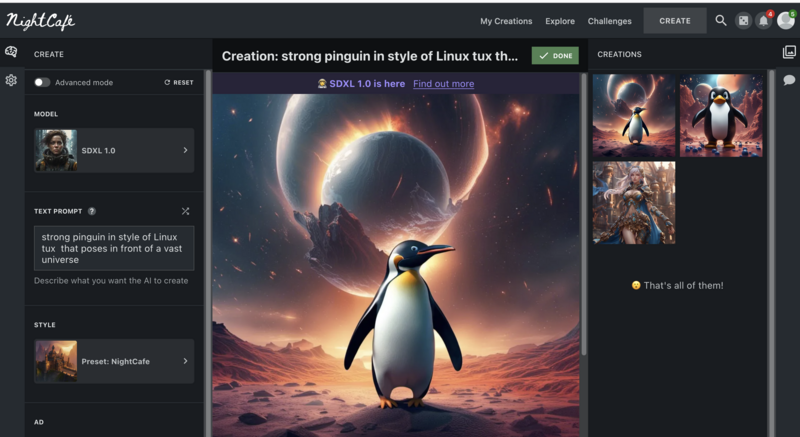Open the user profile avatar
This screenshot has height=437, width=800.
point(786,20)
